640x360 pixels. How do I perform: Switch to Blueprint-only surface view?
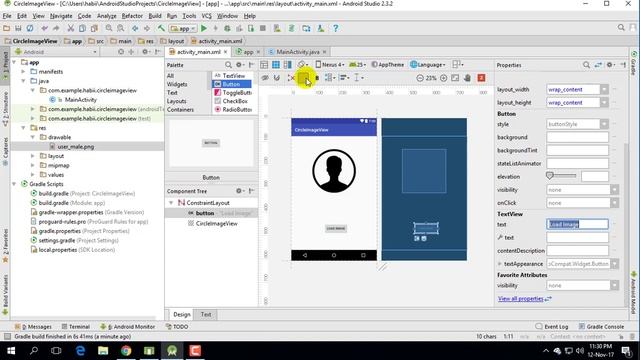coord(276,65)
